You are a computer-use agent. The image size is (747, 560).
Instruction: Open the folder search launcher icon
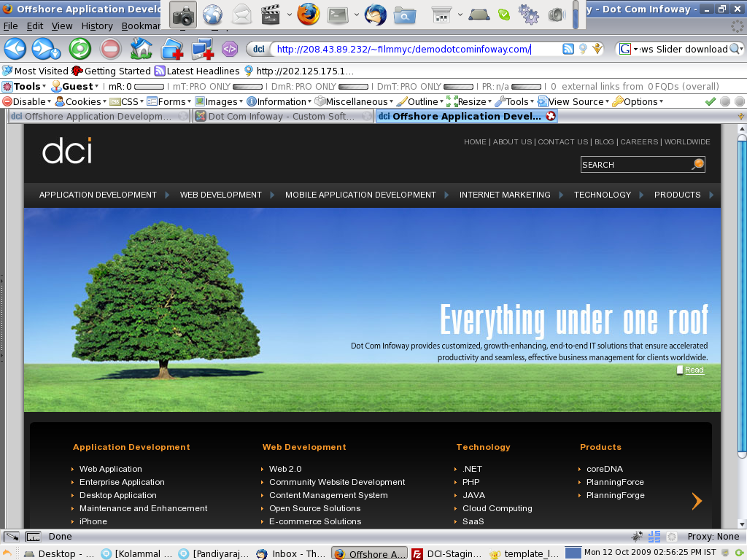(404, 15)
